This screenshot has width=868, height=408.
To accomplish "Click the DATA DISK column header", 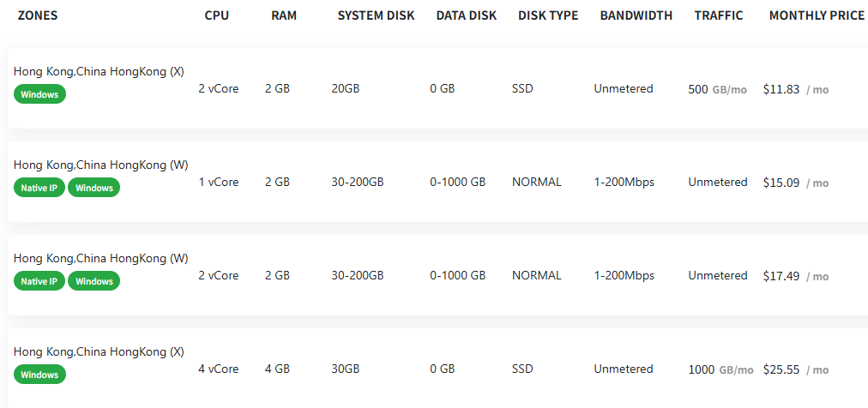I will (466, 15).
